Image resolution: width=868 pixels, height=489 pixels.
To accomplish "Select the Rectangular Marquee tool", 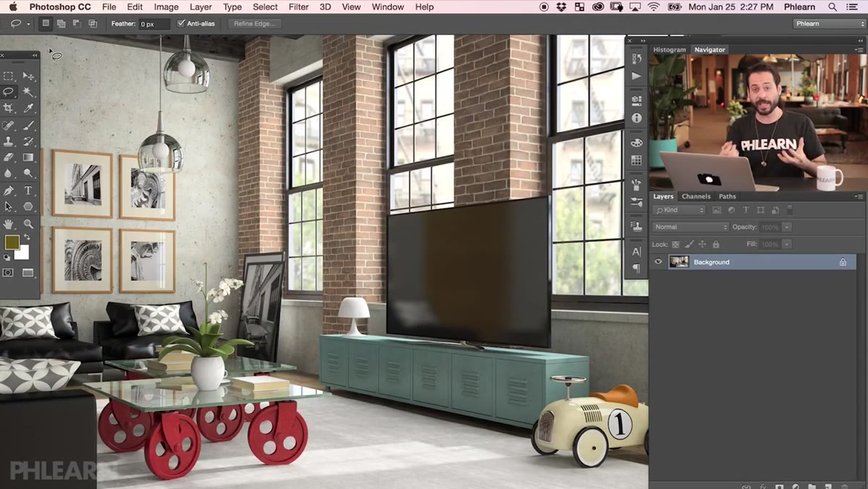I will coord(9,76).
